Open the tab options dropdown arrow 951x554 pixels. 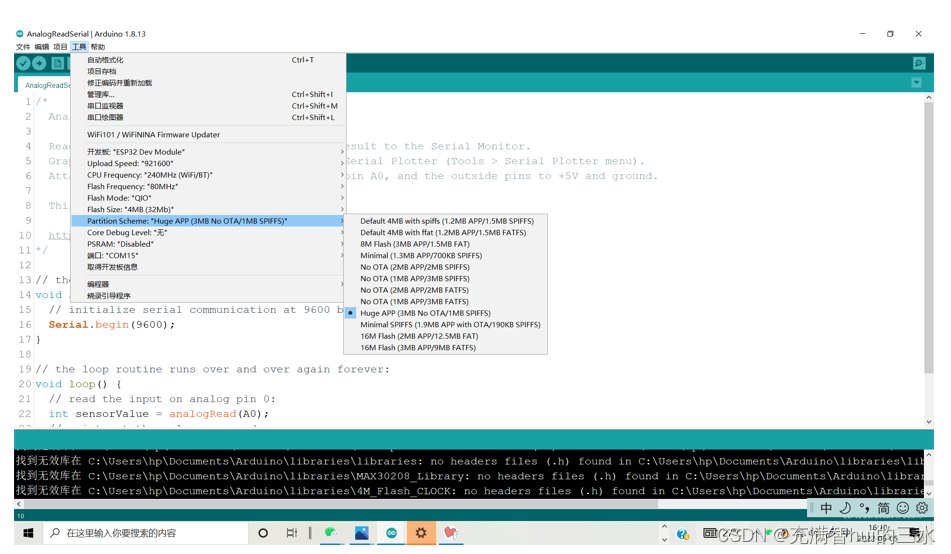916,83
